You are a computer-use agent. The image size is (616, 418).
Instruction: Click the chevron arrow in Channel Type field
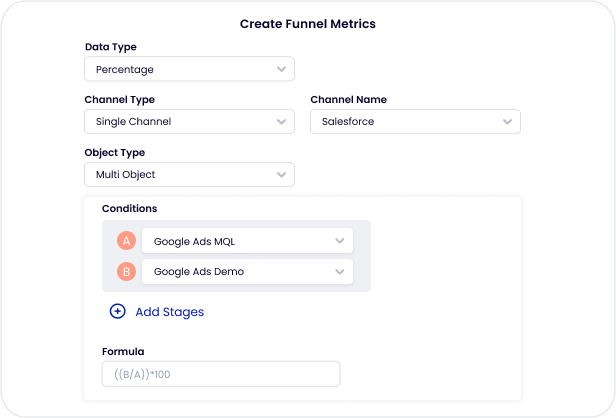[x=281, y=122]
